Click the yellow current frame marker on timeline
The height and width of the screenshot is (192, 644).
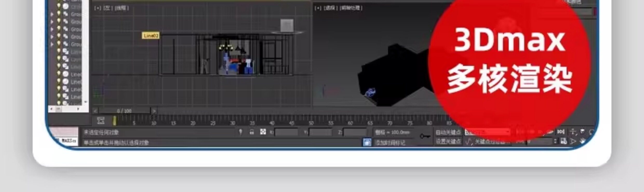coord(114,121)
